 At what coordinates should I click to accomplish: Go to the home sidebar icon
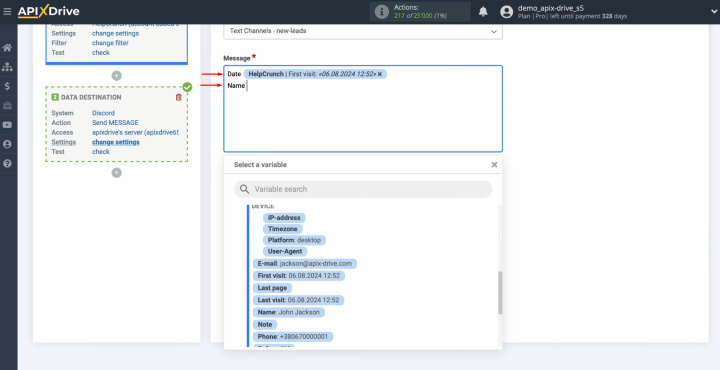(x=7, y=48)
